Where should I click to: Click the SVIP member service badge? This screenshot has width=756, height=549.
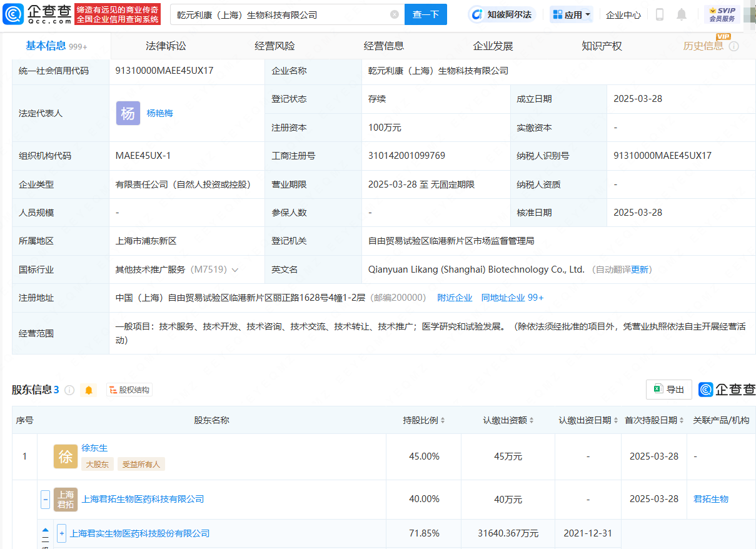722,14
